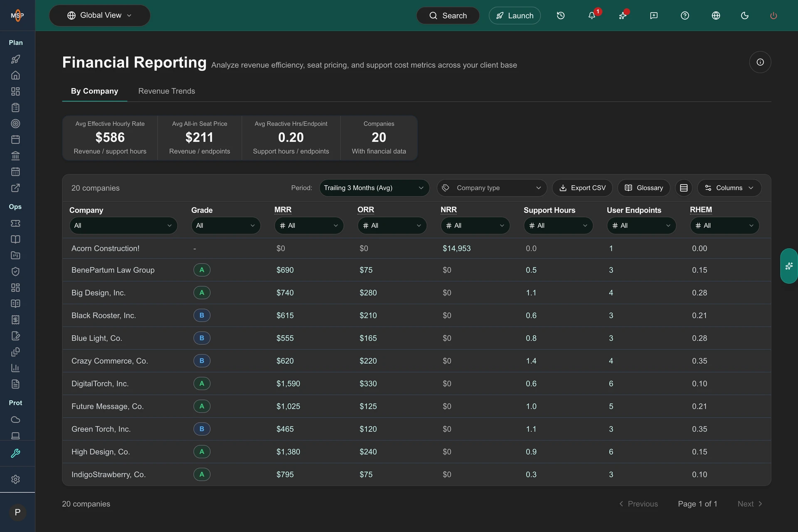Open the Global View dropdown

pyautogui.click(x=100, y=15)
